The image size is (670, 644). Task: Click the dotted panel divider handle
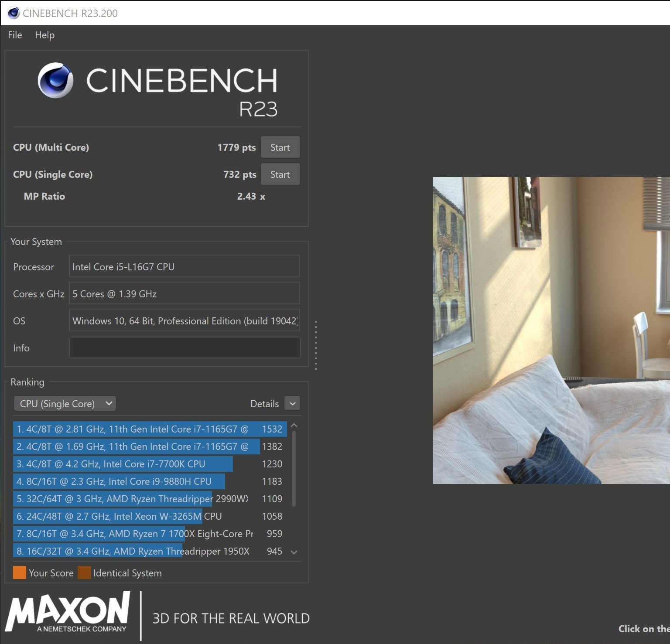click(x=315, y=345)
